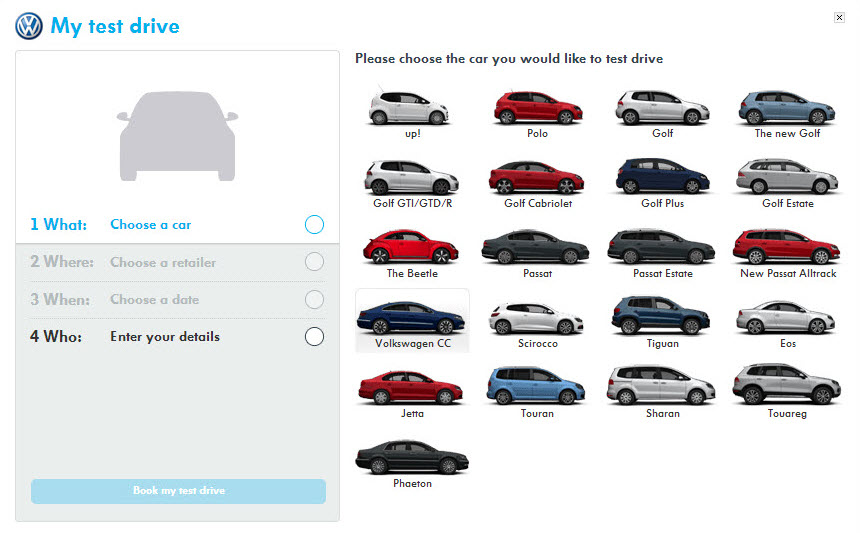Select the Golf Cabriolet image

537,177
